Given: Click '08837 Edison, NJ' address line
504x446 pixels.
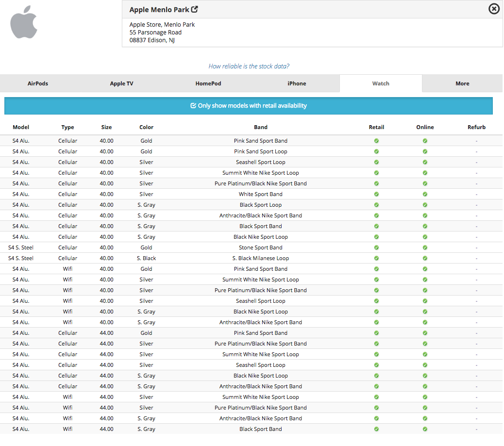Looking at the screenshot, I should (x=152, y=40).
